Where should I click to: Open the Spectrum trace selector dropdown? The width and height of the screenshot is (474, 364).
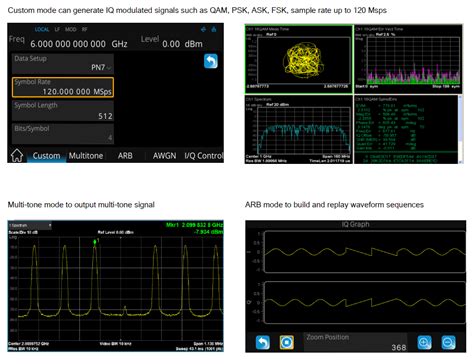coord(30,225)
